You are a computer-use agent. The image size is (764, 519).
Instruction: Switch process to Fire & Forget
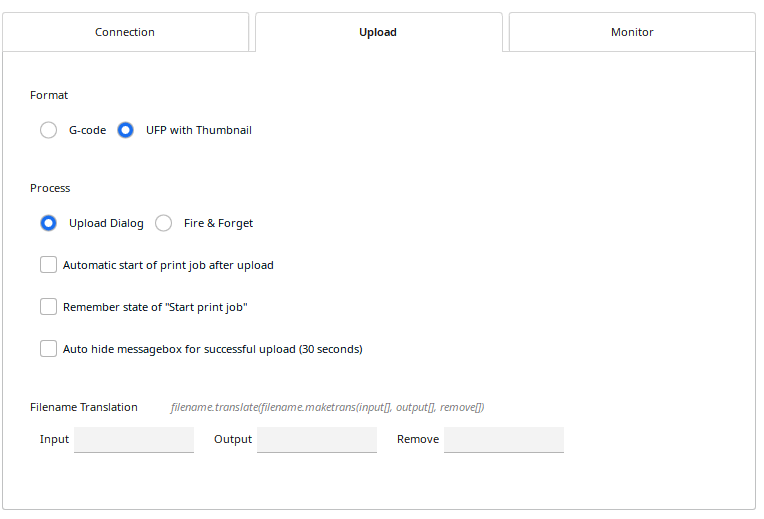(x=164, y=223)
